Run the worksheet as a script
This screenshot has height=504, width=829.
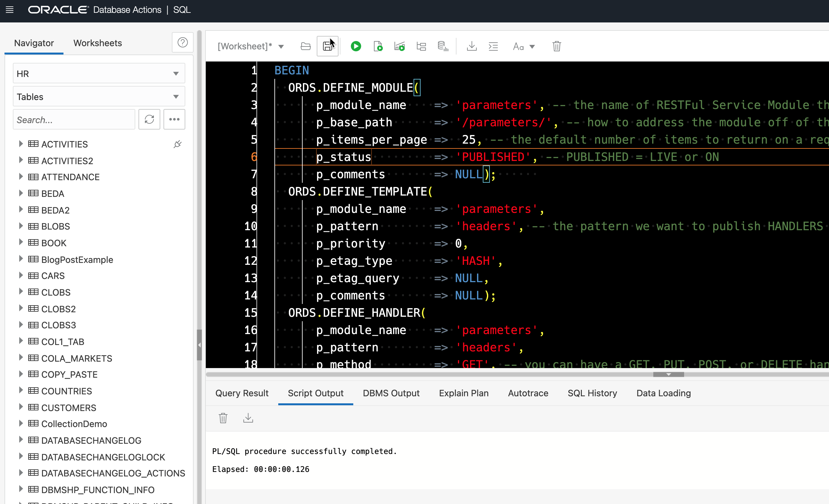pos(378,46)
